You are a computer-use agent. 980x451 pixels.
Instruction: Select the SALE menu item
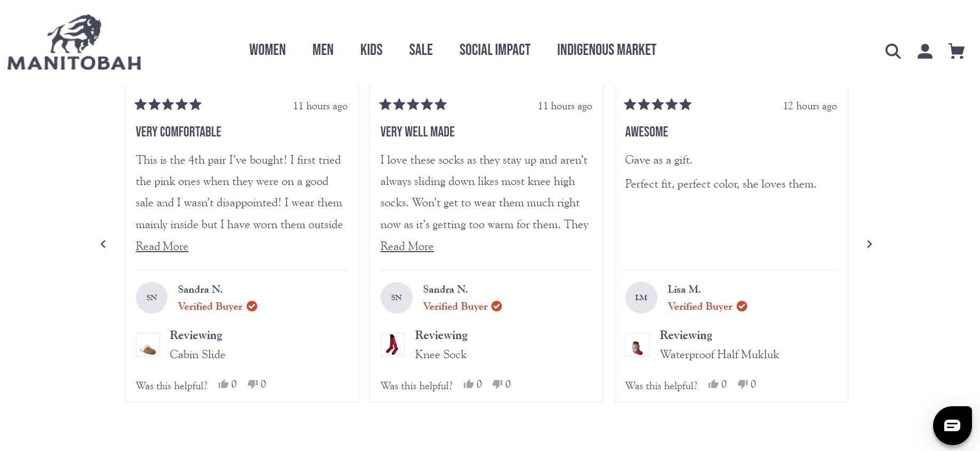pyautogui.click(x=421, y=50)
